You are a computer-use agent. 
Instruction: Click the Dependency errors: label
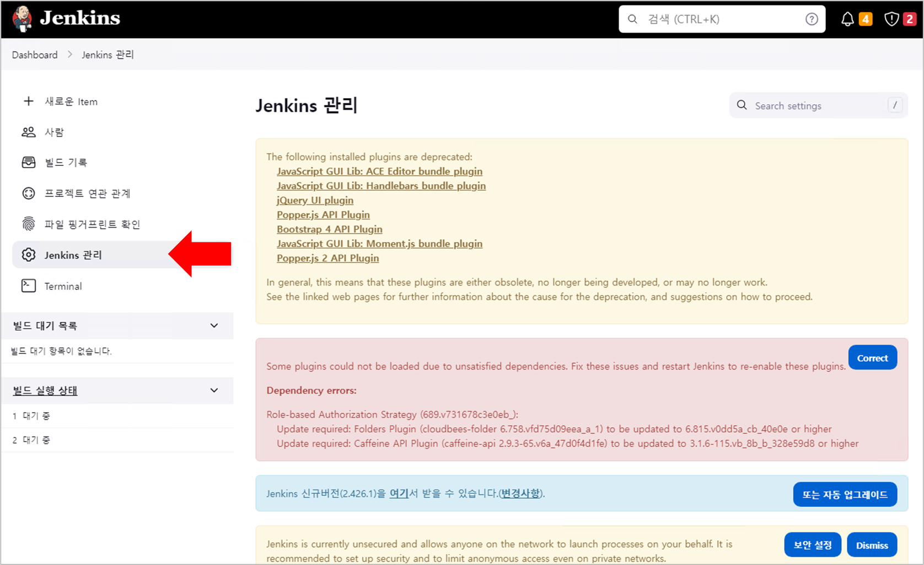pos(311,390)
